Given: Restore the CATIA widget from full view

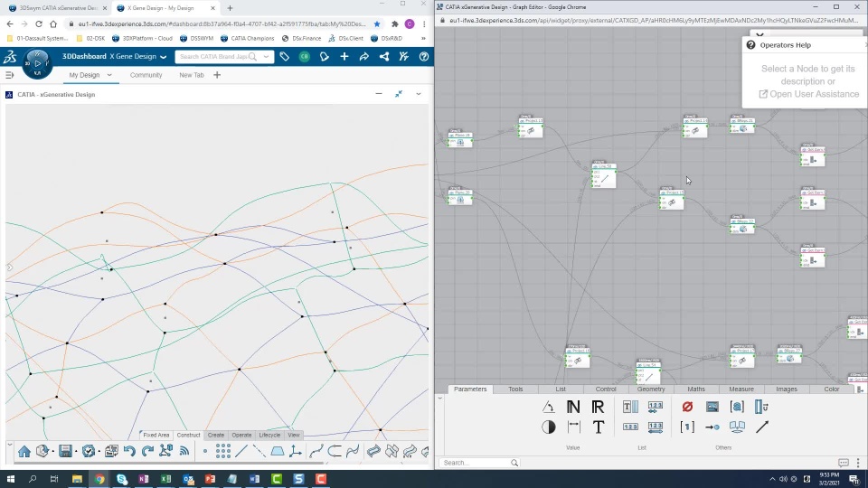Looking at the screenshot, I should [399, 94].
